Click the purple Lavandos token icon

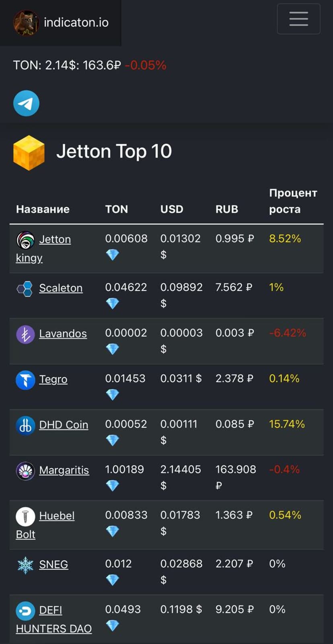click(25, 334)
